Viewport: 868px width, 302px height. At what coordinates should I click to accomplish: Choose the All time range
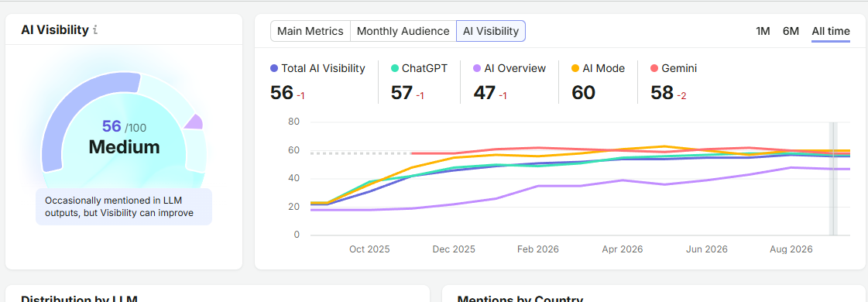point(830,31)
